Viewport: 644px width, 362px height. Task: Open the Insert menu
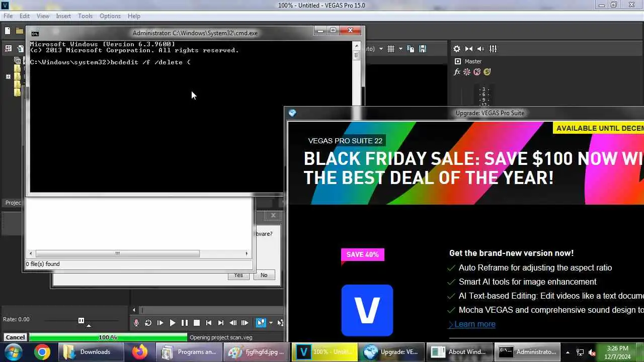[63, 16]
